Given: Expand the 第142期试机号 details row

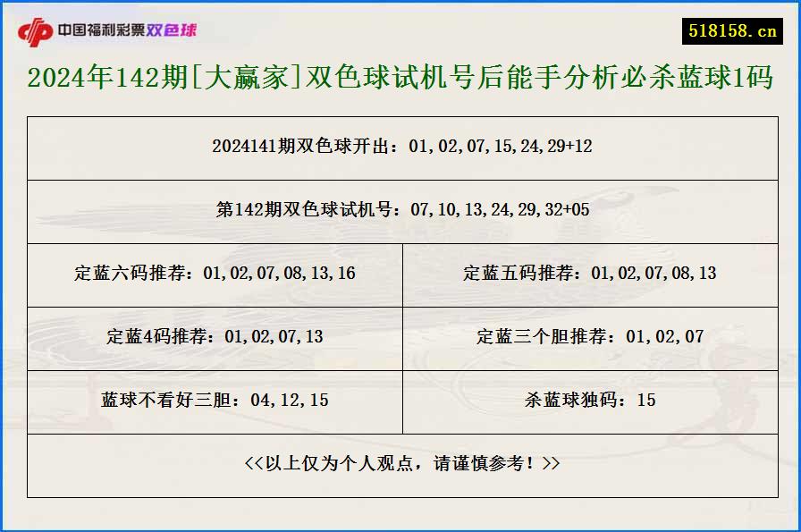Looking at the screenshot, I should tap(400, 212).
